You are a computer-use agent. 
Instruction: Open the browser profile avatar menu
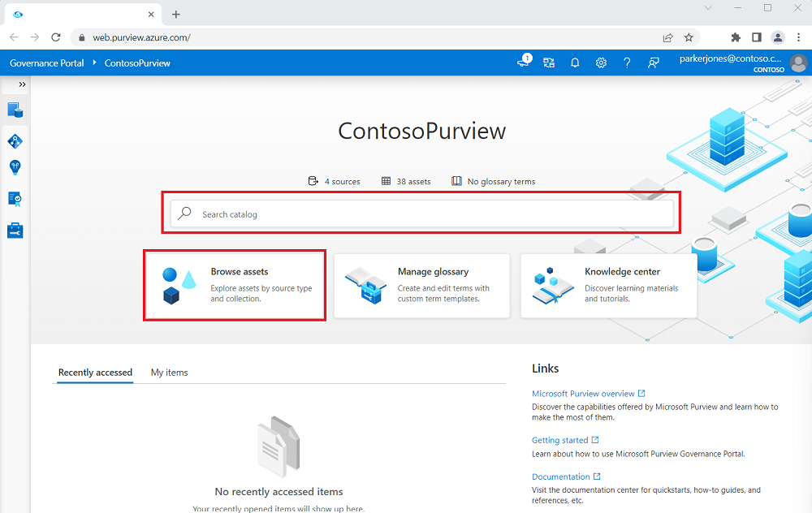tap(777, 37)
